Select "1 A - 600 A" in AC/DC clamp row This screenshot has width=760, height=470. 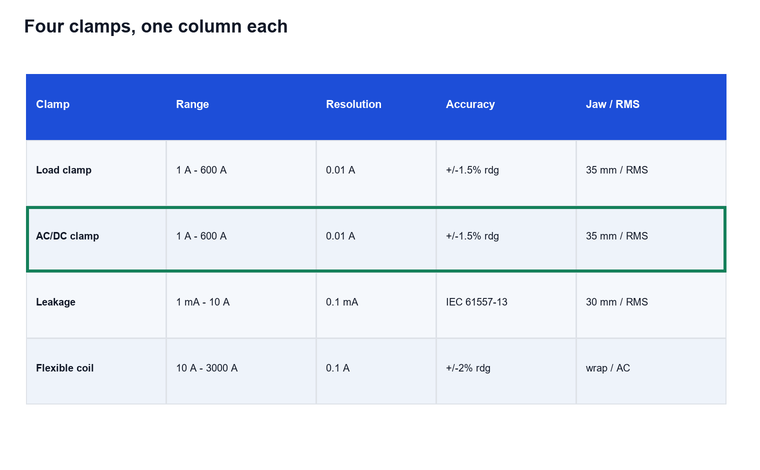pyautogui.click(x=201, y=236)
